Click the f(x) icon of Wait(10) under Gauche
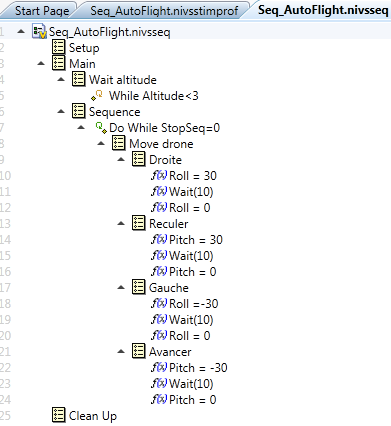The image size is (391, 426). [159, 319]
